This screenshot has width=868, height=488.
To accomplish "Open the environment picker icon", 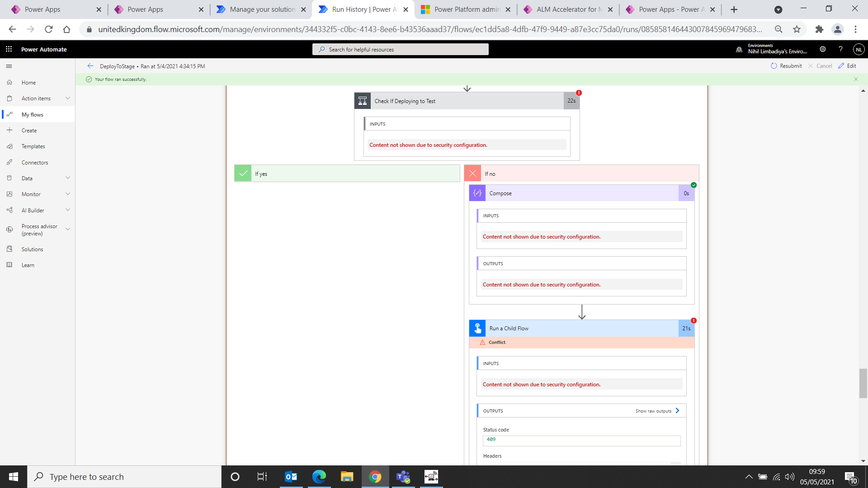I will 739,49.
